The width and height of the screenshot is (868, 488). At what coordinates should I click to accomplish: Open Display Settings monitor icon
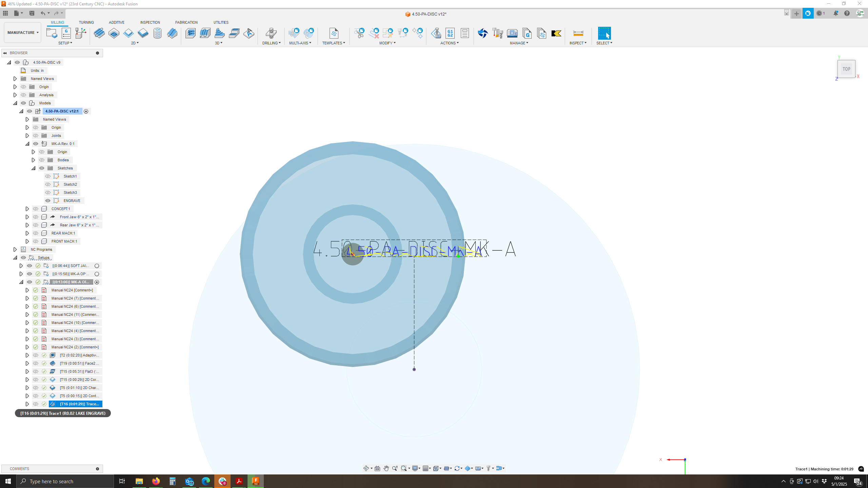[x=416, y=468]
